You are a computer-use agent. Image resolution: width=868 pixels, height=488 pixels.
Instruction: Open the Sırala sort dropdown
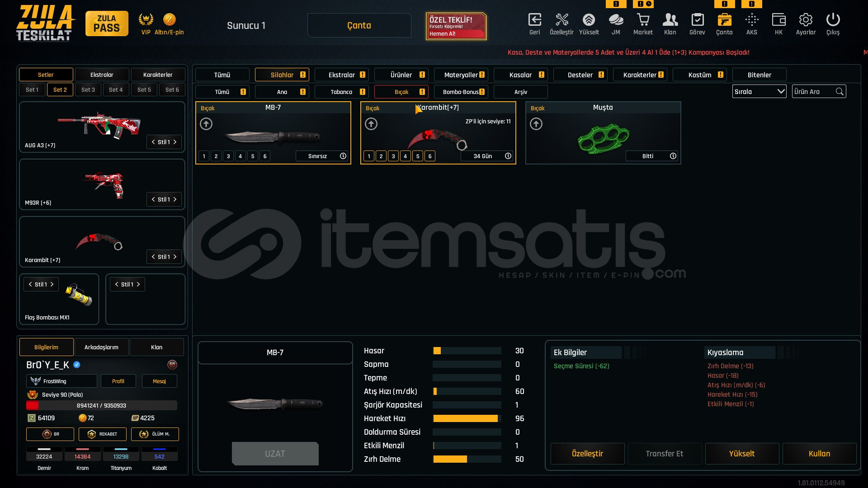759,92
